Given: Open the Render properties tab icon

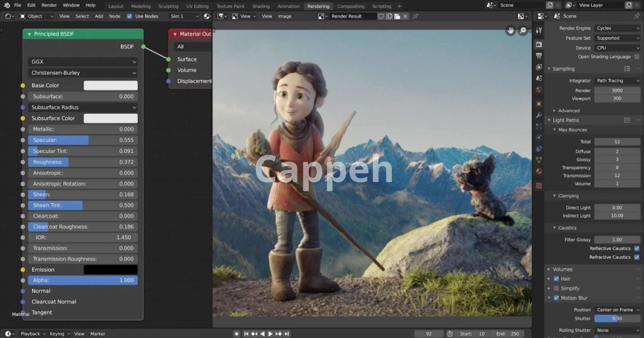Looking at the screenshot, I should (539, 44).
